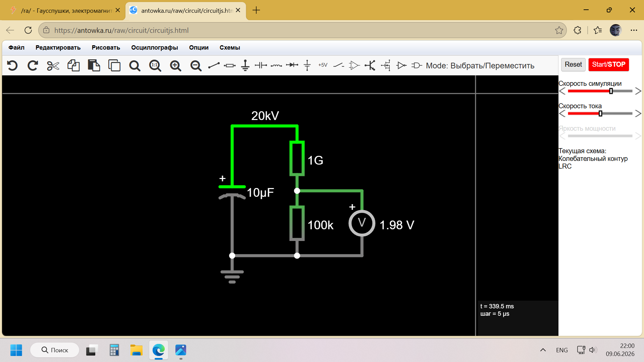Select the 1G resistor in circuit
This screenshot has height=362, width=644.
click(x=297, y=159)
